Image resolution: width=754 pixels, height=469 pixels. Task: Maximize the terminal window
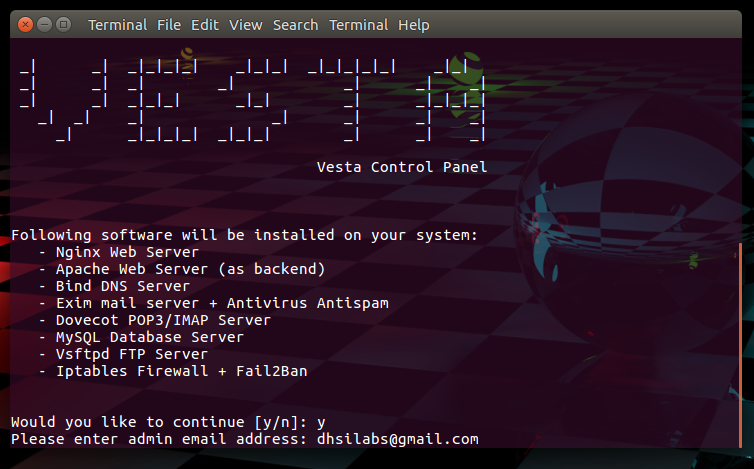tap(63, 24)
